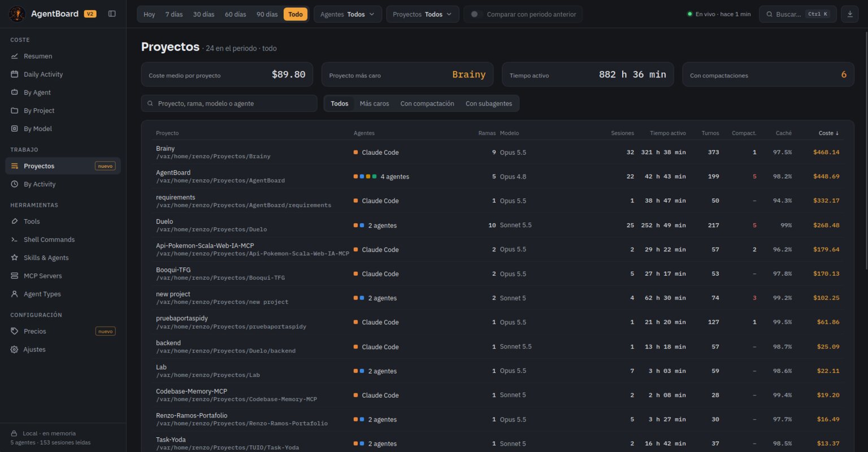Open the Proyectos Todos dropdown

point(423,14)
